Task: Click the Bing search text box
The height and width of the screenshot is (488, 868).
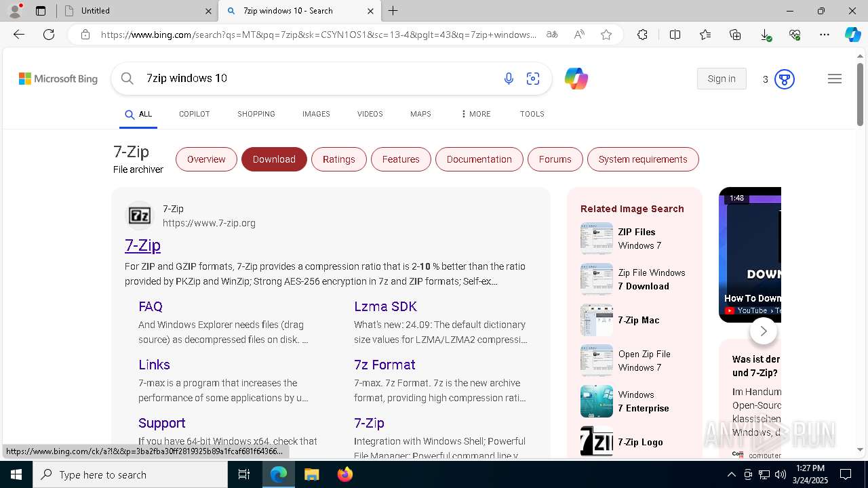Action: 319,79
